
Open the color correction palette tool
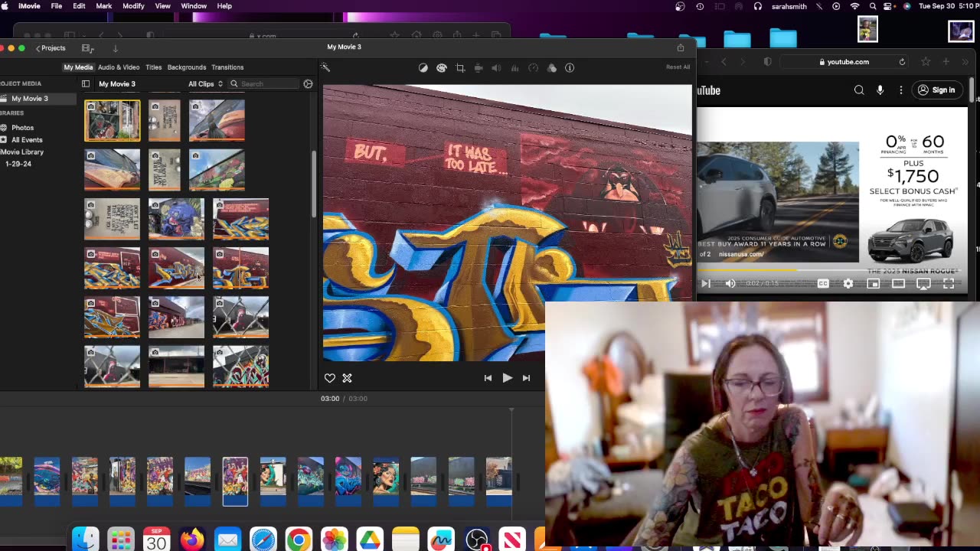pyautogui.click(x=442, y=67)
